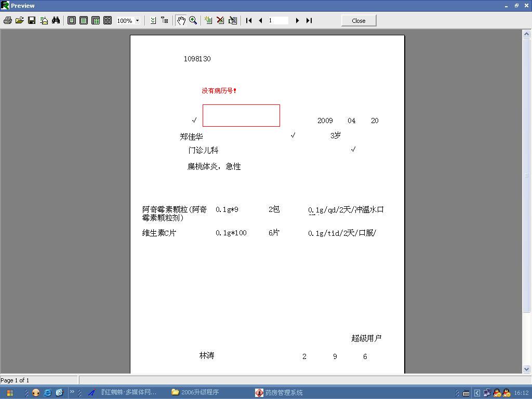Switch to whole-page view icon
The image size is (532, 399).
[72, 20]
